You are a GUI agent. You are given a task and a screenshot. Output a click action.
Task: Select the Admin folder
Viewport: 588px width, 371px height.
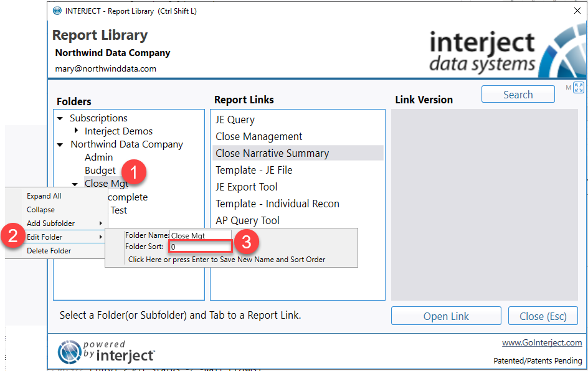(x=98, y=157)
